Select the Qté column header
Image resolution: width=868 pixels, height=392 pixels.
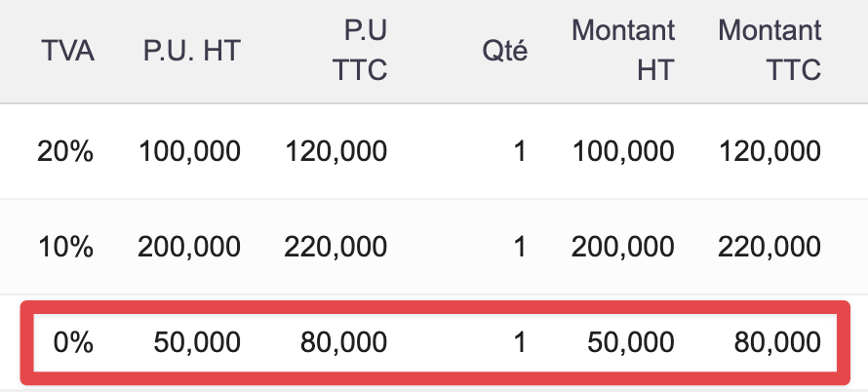point(505,51)
